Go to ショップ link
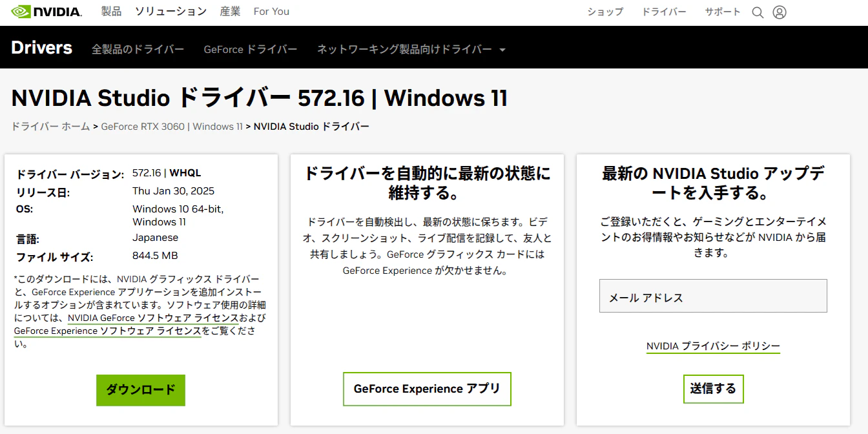 (605, 12)
